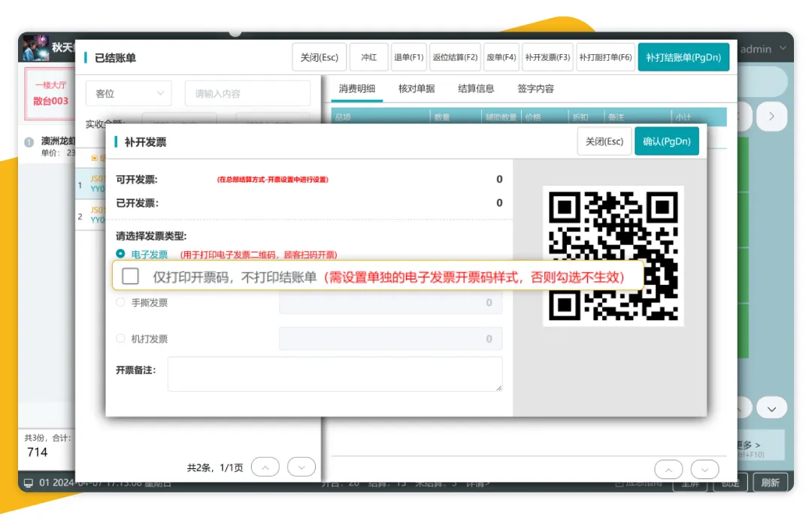Open the 客位 dropdown

129,93
